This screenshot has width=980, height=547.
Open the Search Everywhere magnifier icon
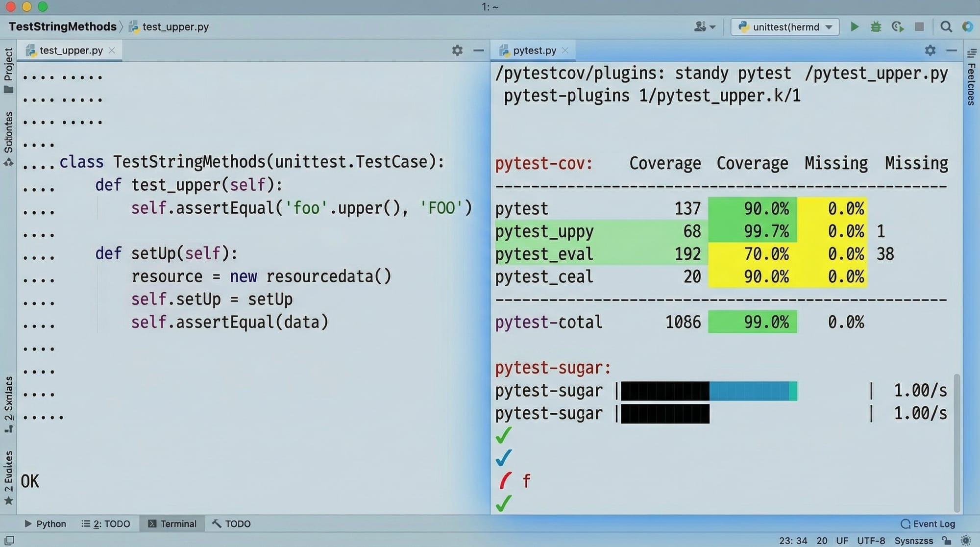click(946, 26)
